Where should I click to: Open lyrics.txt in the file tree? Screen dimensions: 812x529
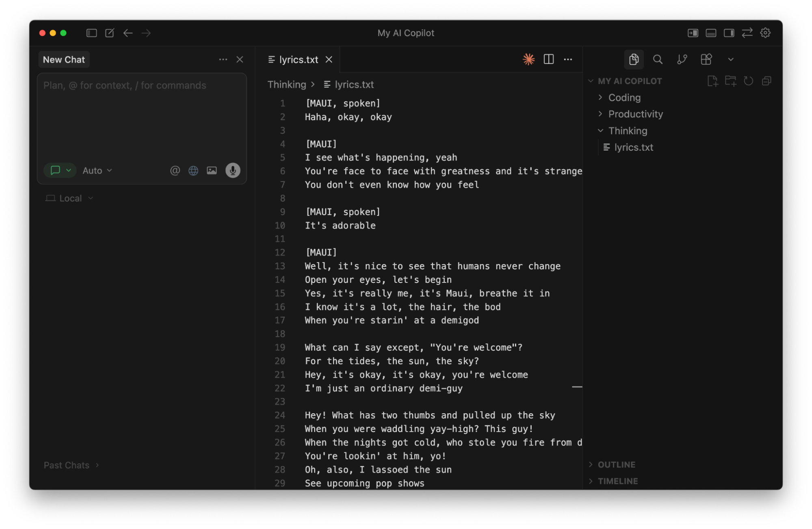pos(633,147)
